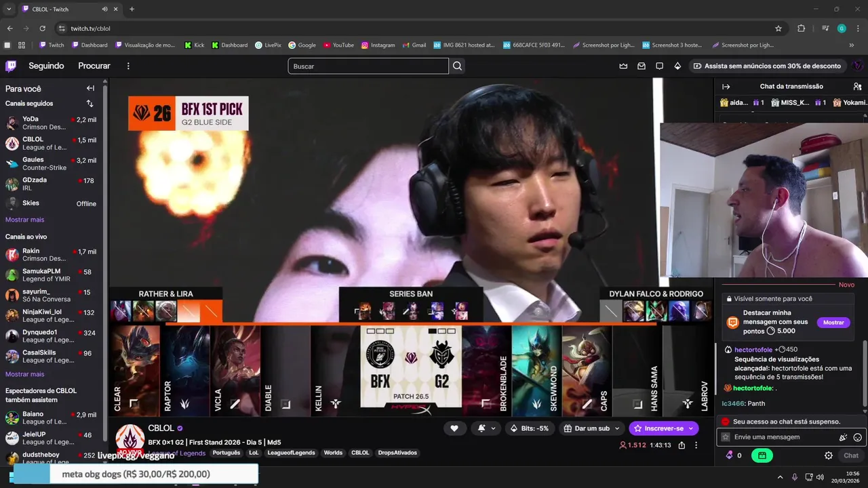Viewport: 868px width, 488px height.
Task: Open the Kick bookmark
Action: 194,45
